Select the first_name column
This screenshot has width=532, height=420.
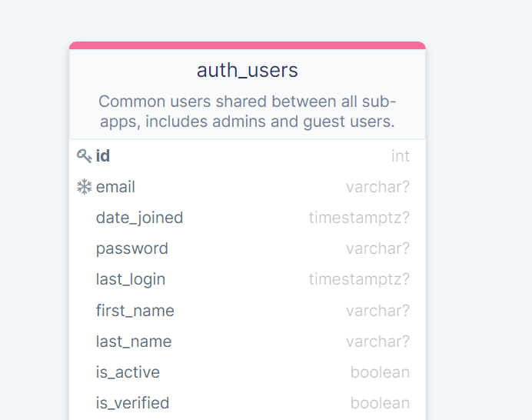(x=248, y=311)
